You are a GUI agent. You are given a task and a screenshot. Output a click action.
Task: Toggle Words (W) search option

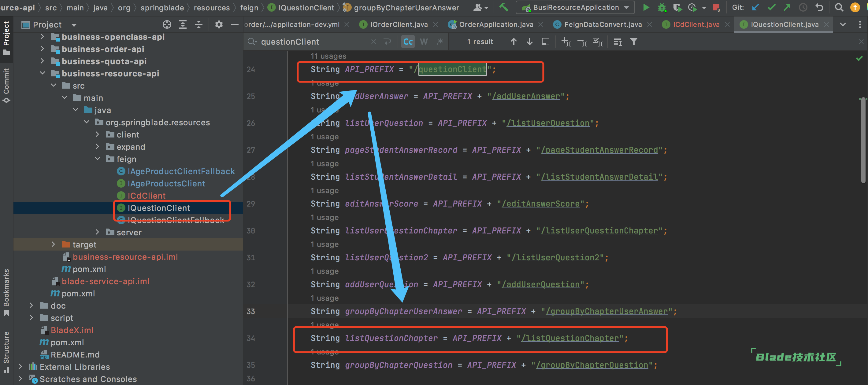click(x=424, y=42)
